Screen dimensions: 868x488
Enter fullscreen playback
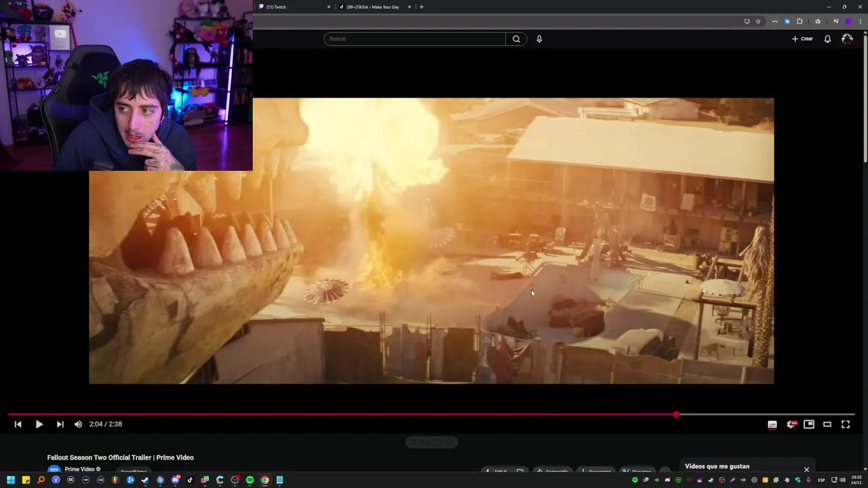coord(846,424)
